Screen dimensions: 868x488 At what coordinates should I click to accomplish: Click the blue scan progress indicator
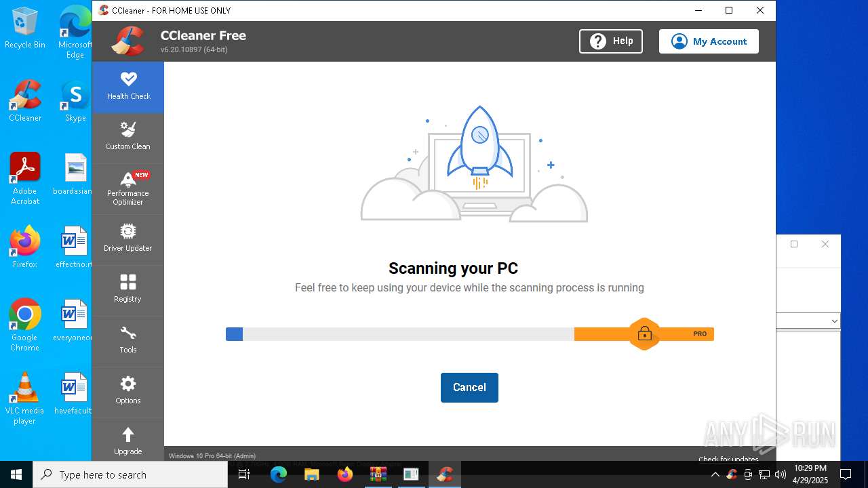pyautogui.click(x=234, y=333)
